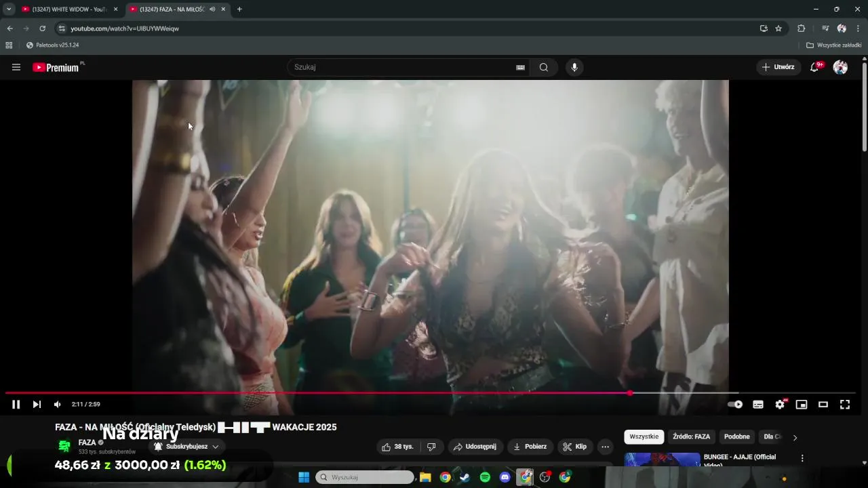Select the Wszystkie filter chip
The width and height of the screenshot is (868, 488).
coord(644,437)
